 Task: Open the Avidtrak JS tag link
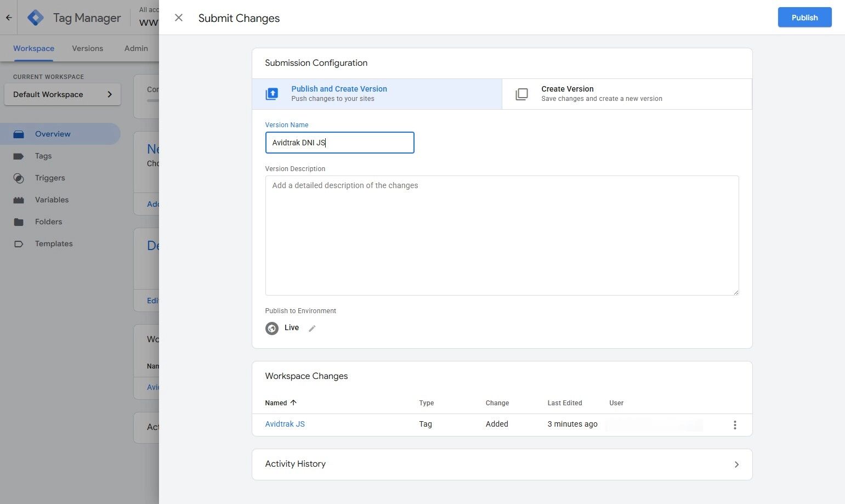coord(285,424)
